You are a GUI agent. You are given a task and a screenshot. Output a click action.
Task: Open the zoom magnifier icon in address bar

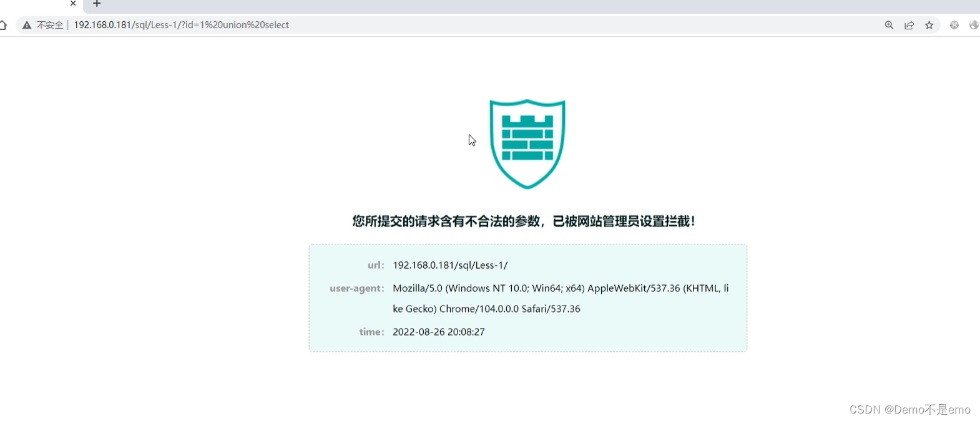[x=889, y=25]
